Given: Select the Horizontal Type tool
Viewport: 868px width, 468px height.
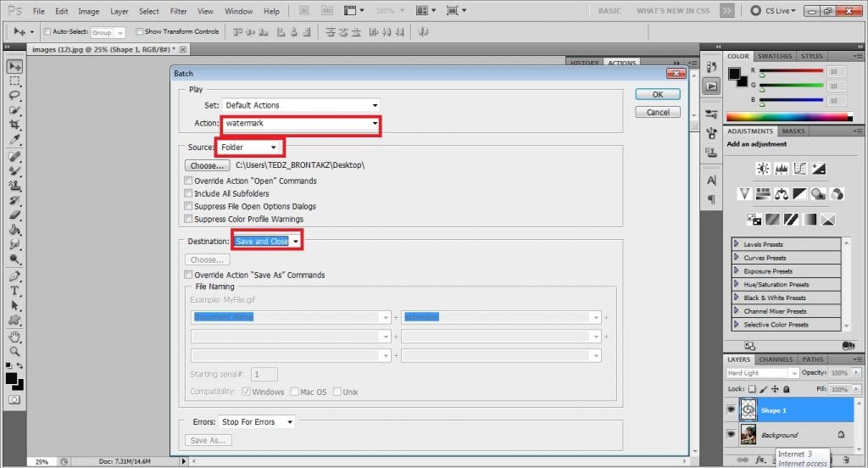Looking at the screenshot, I should coord(15,290).
